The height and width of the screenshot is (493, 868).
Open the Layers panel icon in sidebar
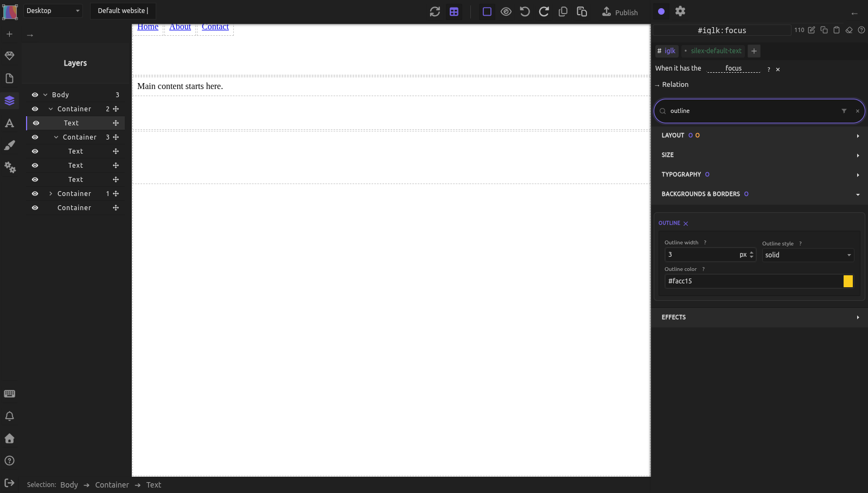coord(9,100)
